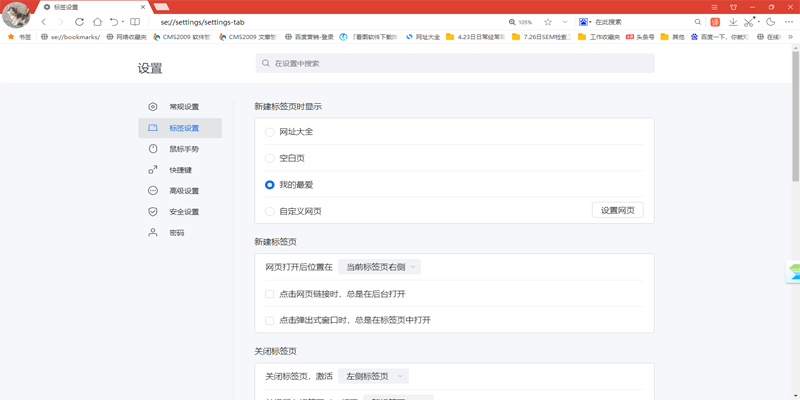Select the 自定义网页 radio option
800x400 pixels.
click(x=269, y=211)
